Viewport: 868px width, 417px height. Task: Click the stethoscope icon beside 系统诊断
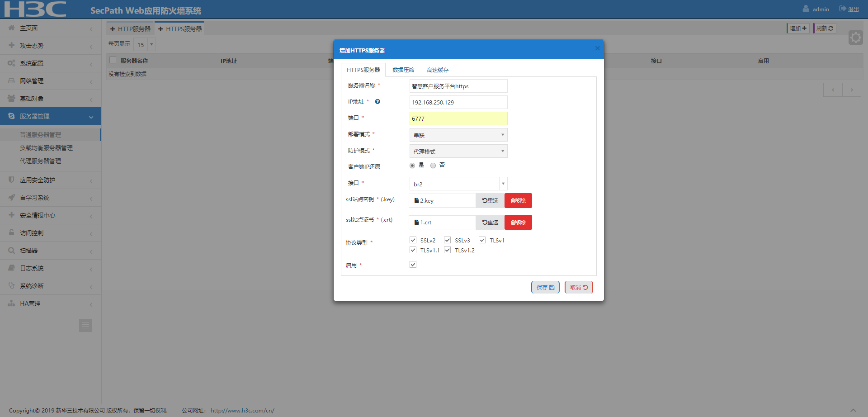coord(12,286)
